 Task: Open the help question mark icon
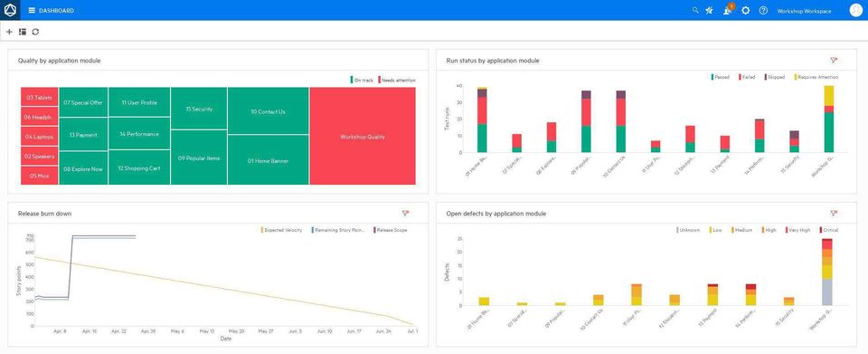click(x=763, y=10)
